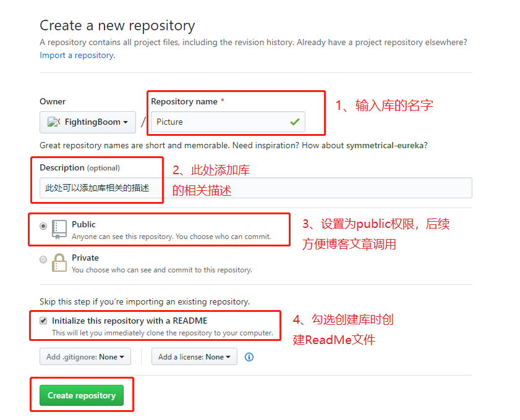Image resolution: width=520 pixels, height=420 pixels.
Task: Expand the Add .gitignore dropdown
Action: pos(85,357)
